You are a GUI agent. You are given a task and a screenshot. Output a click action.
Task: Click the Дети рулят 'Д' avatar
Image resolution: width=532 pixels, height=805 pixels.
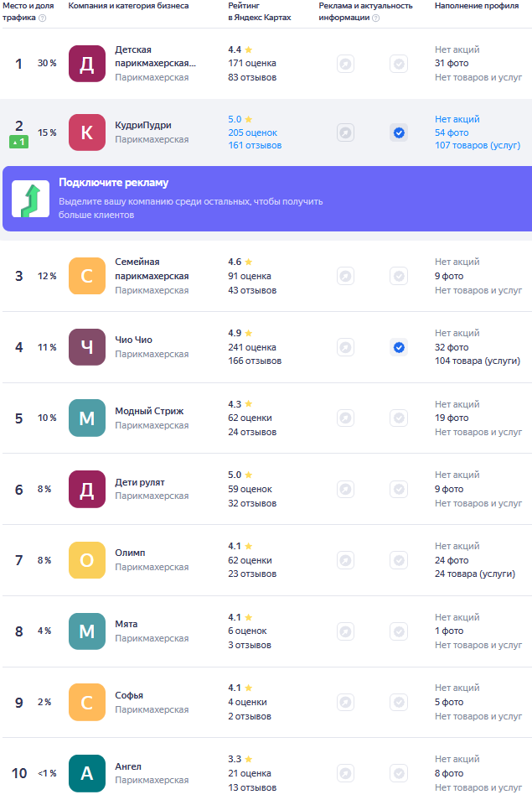(x=86, y=489)
